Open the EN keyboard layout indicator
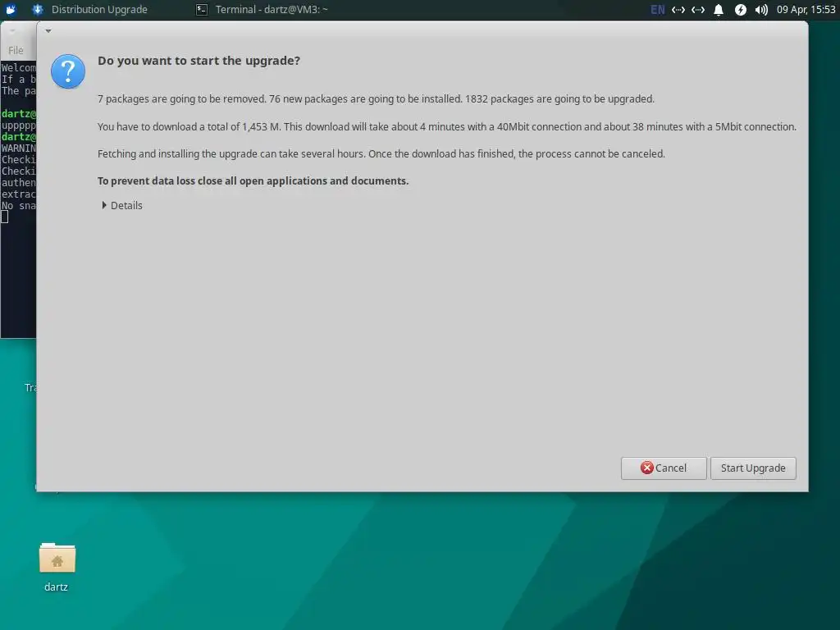 (657, 10)
